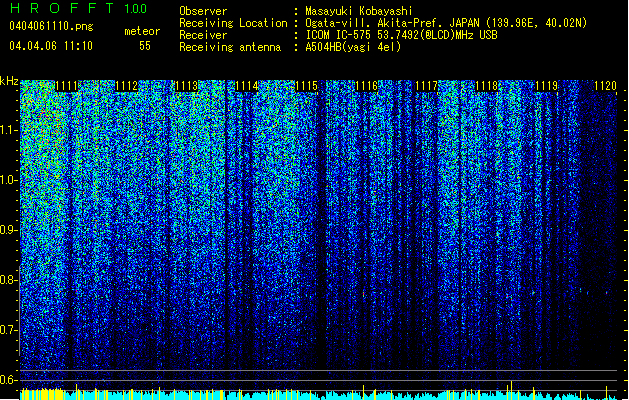Click the Observer label

point(203,11)
